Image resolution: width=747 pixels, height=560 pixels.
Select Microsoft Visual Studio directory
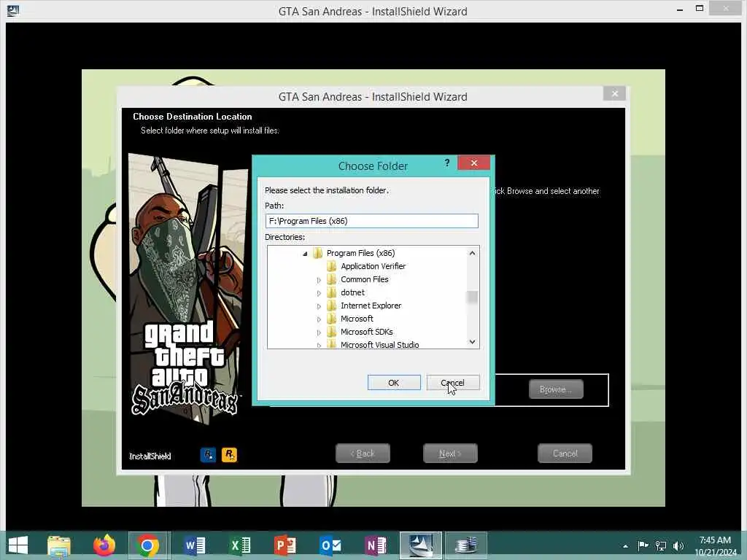click(379, 345)
